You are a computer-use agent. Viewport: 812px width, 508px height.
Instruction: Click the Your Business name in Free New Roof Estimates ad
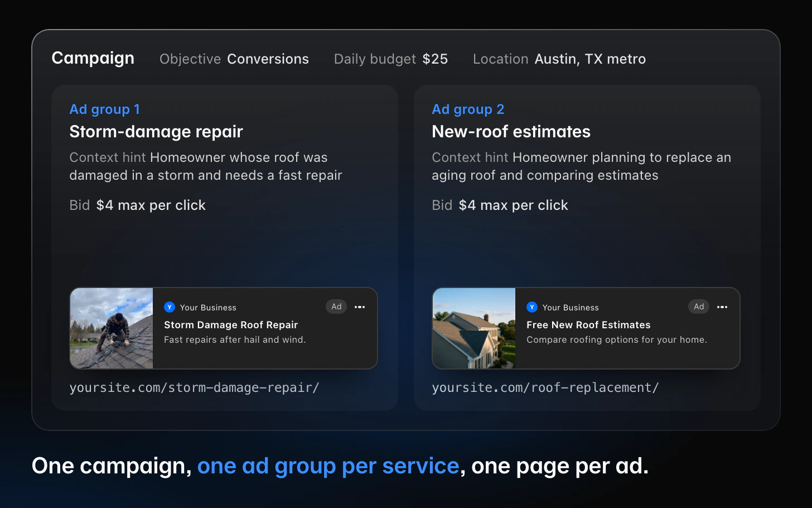click(x=571, y=308)
